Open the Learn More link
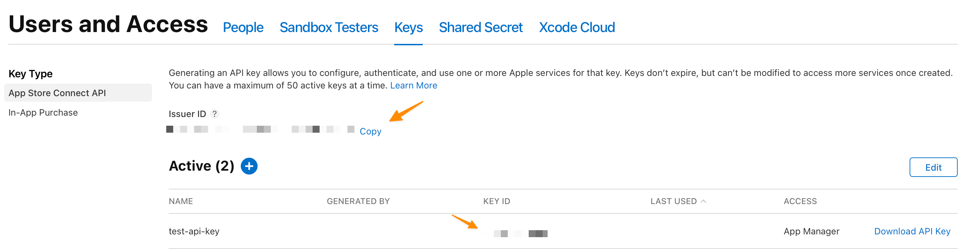Screen dimensions: 980x249 coord(413,85)
